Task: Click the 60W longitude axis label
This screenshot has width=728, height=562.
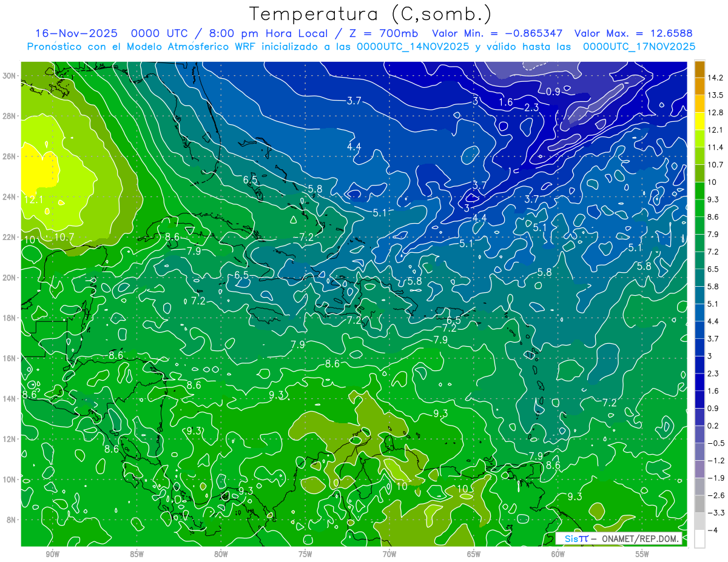Action: click(558, 554)
